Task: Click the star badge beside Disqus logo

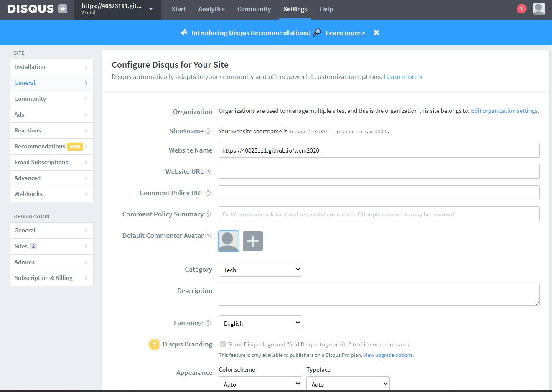Action: point(63,9)
